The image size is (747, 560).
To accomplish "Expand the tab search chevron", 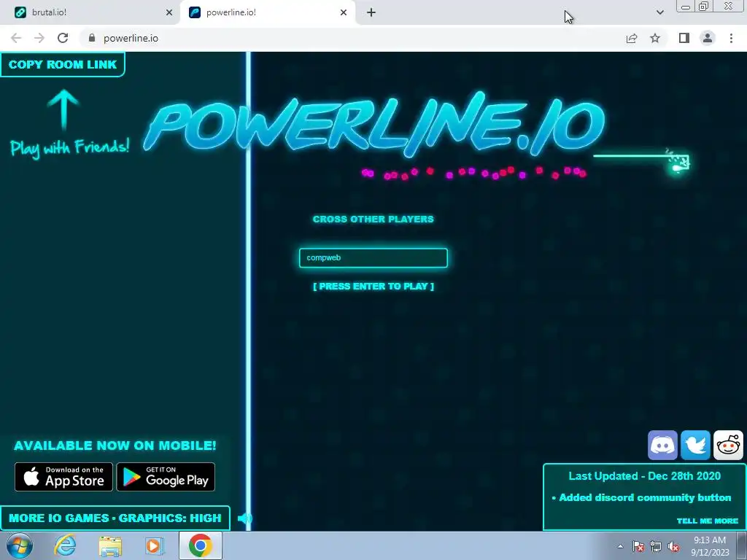I will point(659,12).
